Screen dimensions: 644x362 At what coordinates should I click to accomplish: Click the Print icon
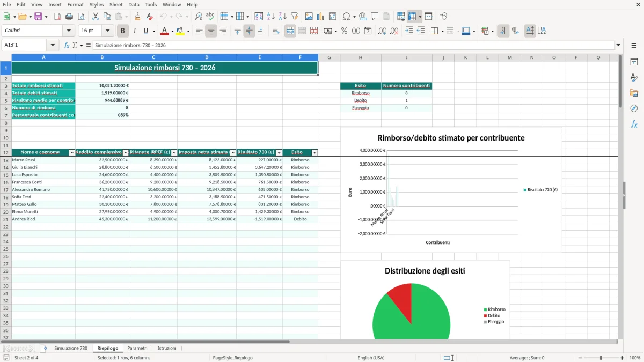pyautogui.click(x=69, y=17)
